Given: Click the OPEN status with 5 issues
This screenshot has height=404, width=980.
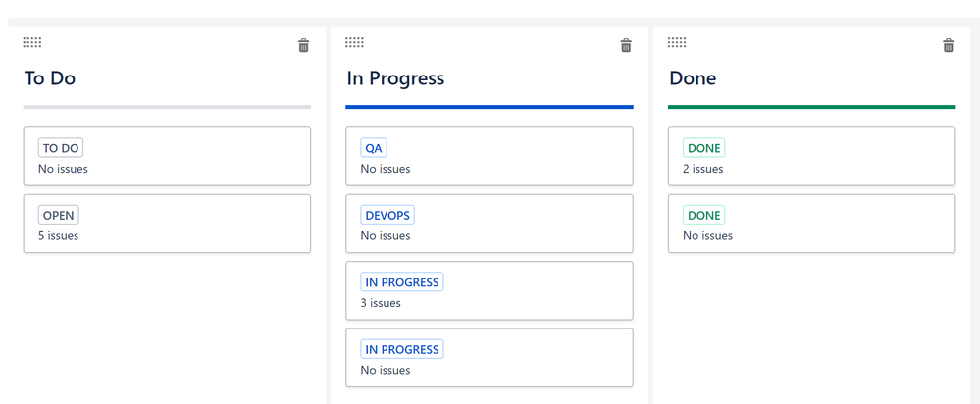Looking at the screenshot, I should [x=167, y=224].
